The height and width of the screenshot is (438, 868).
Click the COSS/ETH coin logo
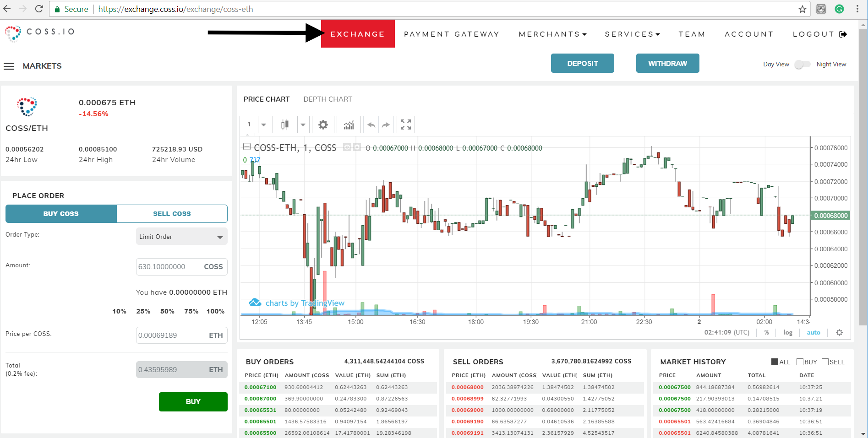click(x=27, y=107)
